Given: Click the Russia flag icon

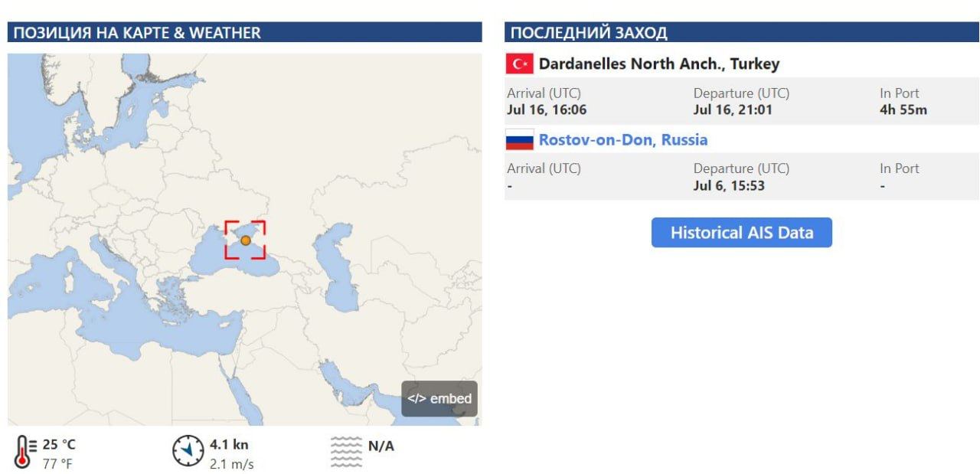Looking at the screenshot, I should tap(520, 140).
